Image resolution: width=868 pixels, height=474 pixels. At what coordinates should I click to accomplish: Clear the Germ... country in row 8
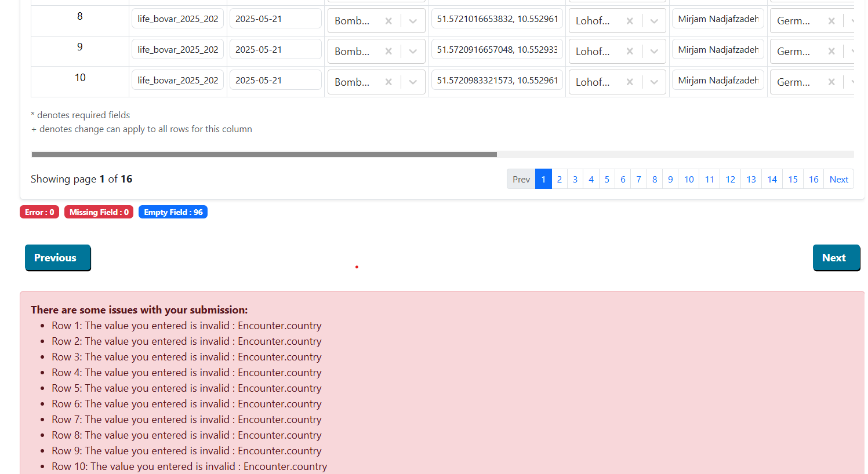(831, 21)
